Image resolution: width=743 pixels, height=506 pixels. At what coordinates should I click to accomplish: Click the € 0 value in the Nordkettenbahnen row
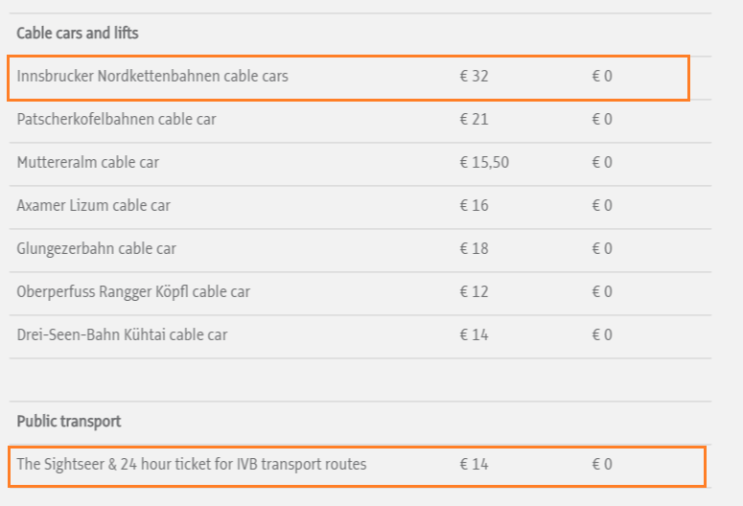pyautogui.click(x=601, y=76)
